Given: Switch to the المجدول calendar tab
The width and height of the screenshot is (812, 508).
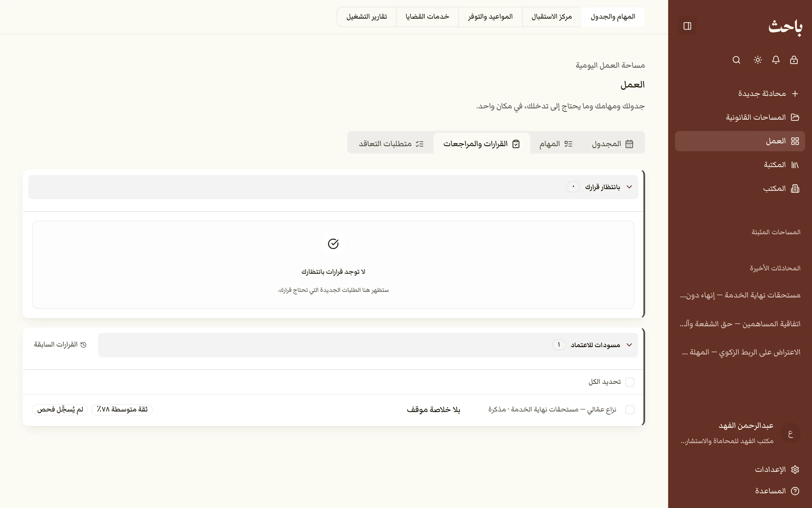Looking at the screenshot, I should 612,144.
